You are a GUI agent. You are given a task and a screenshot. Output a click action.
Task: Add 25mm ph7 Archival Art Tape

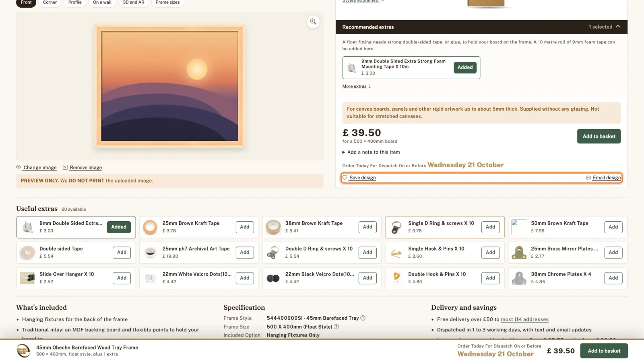click(x=245, y=252)
